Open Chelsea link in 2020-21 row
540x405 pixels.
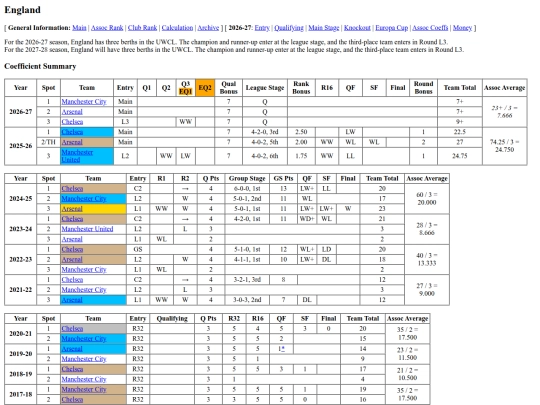(x=72, y=329)
